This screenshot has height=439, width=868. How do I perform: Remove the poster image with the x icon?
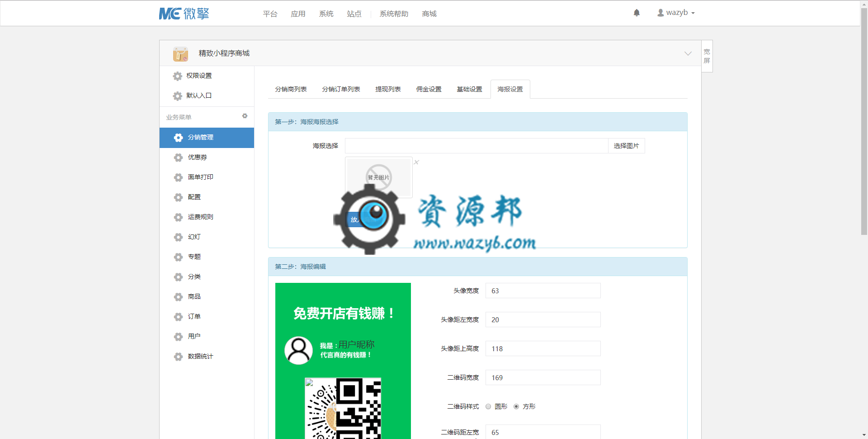click(416, 162)
